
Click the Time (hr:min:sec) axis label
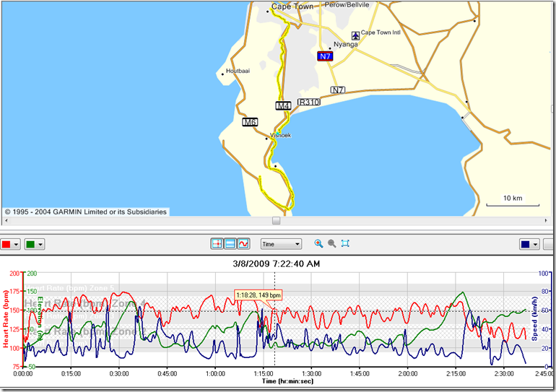(x=287, y=381)
